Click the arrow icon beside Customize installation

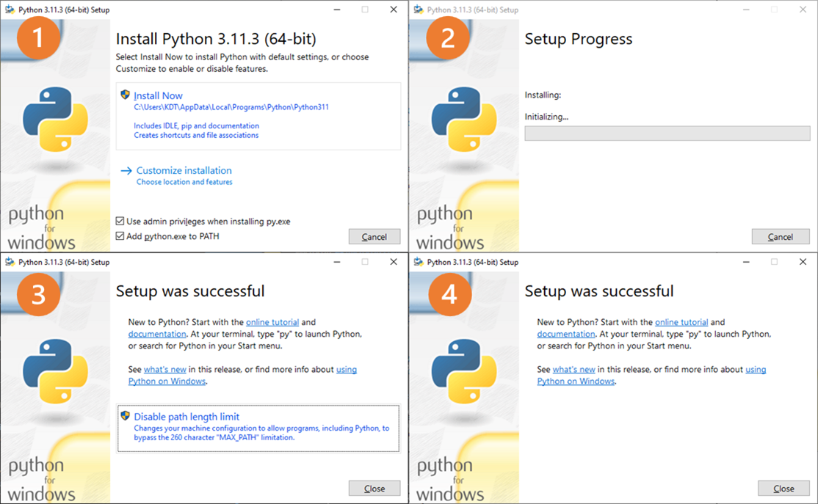tap(126, 171)
